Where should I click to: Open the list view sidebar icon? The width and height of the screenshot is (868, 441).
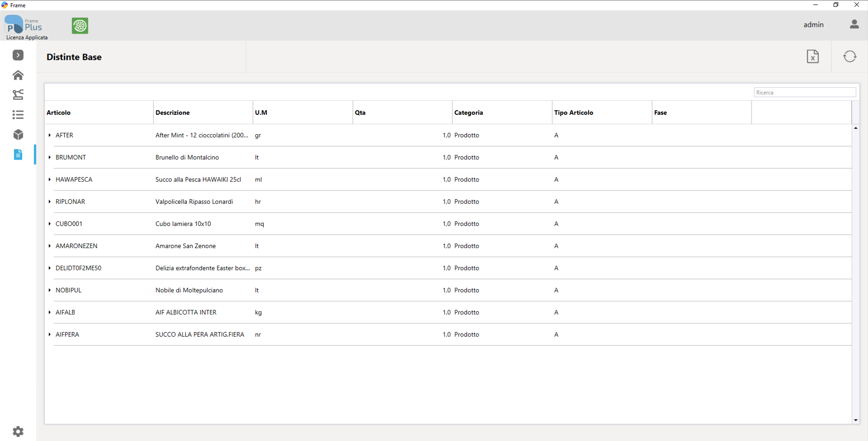(18, 115)
